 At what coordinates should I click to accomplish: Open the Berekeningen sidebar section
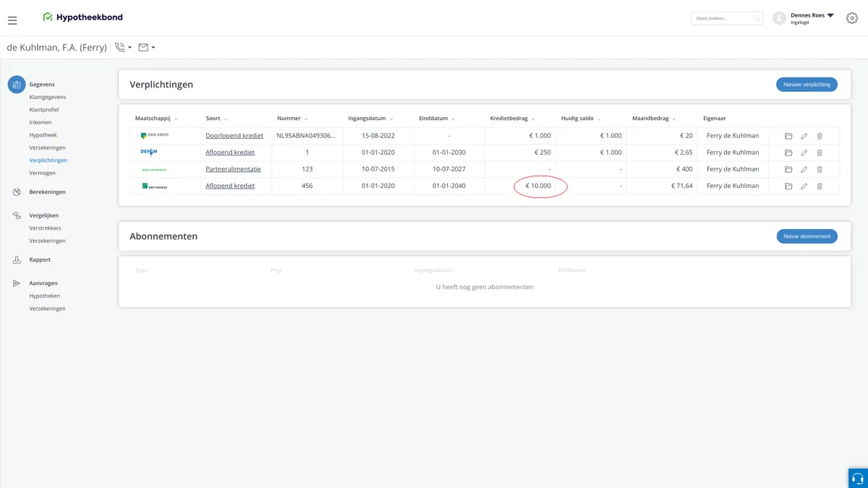click(47, 192)
